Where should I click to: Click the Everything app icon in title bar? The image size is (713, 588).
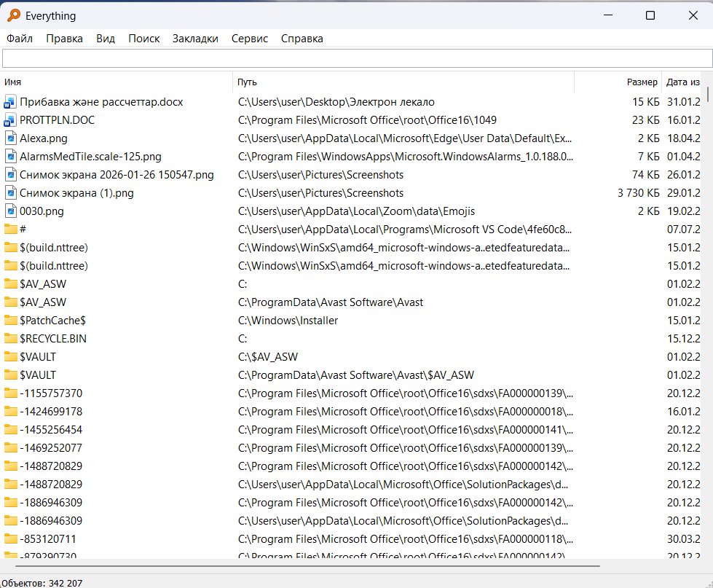(x=14, y=15)
